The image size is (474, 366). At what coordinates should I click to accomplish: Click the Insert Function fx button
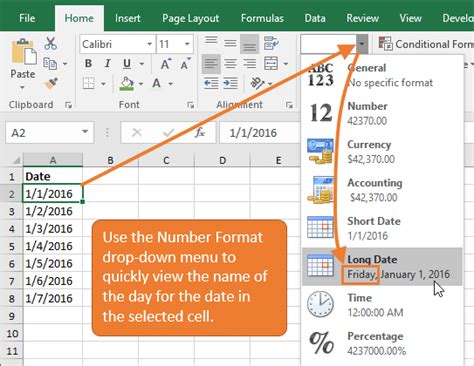[200, 132]
